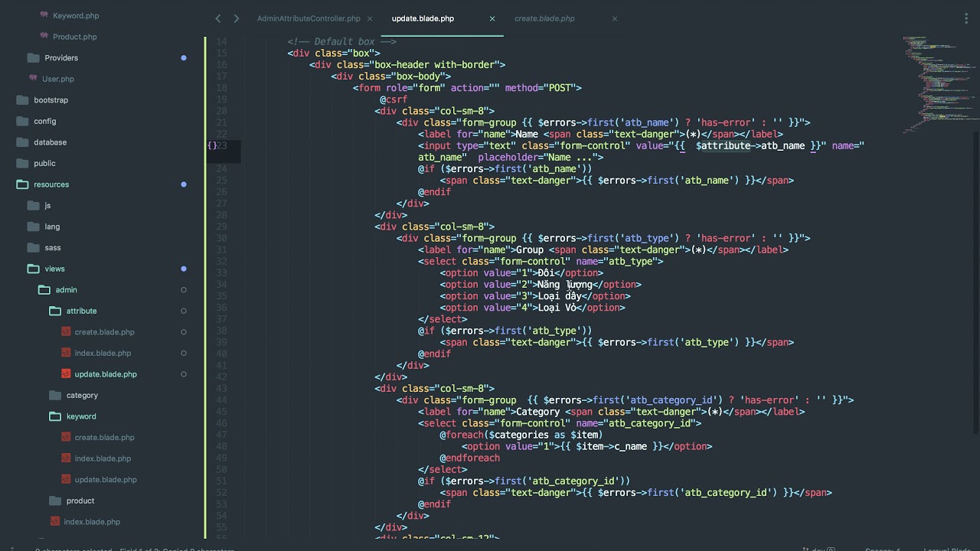Click the select name="atb_type" line
The width and height of the screenshot is (980, 551).
coord(541,262)
